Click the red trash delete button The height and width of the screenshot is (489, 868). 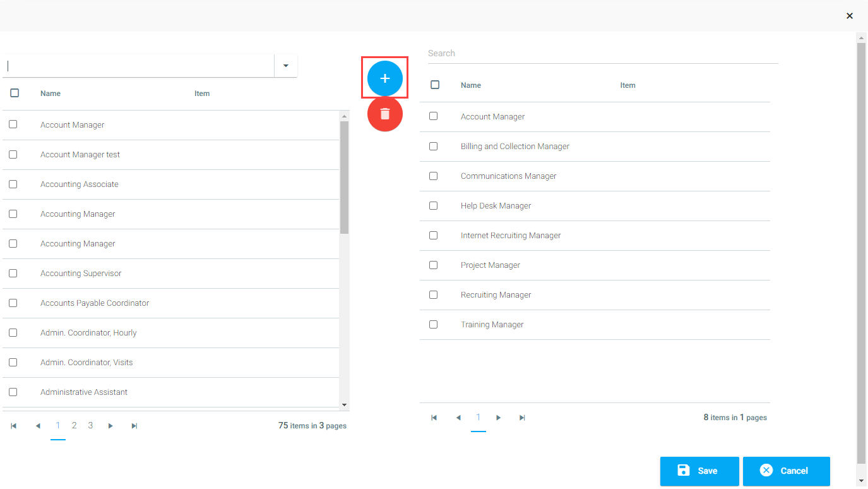385,114
